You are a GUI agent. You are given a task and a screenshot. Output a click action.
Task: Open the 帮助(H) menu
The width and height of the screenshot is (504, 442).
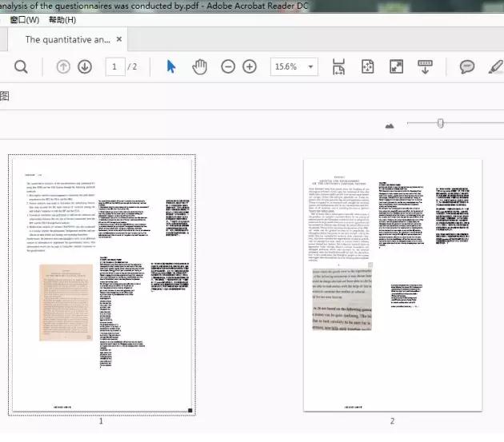point(62,20)
